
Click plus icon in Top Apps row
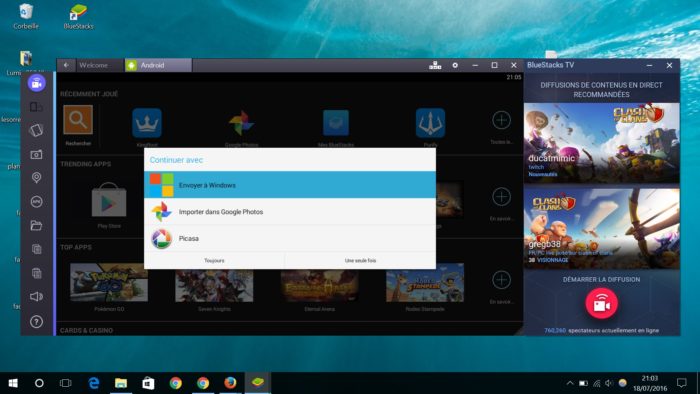(x=501, y=280)
